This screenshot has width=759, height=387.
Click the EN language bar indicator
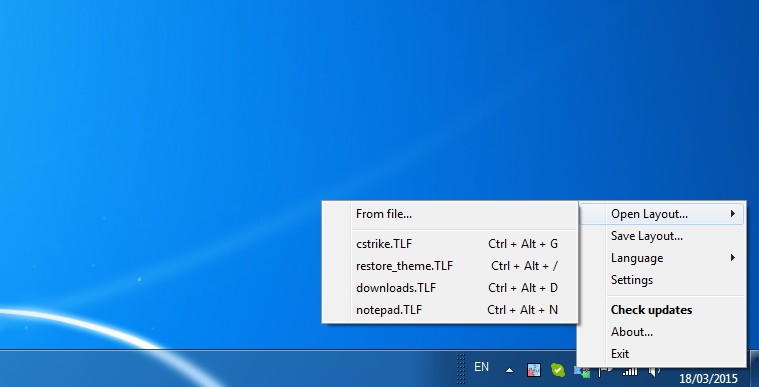(481, 367)
